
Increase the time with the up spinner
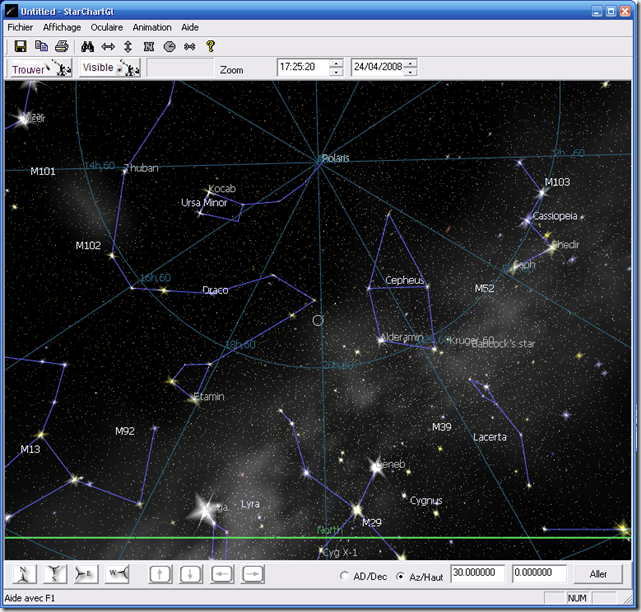click(336, 63)
